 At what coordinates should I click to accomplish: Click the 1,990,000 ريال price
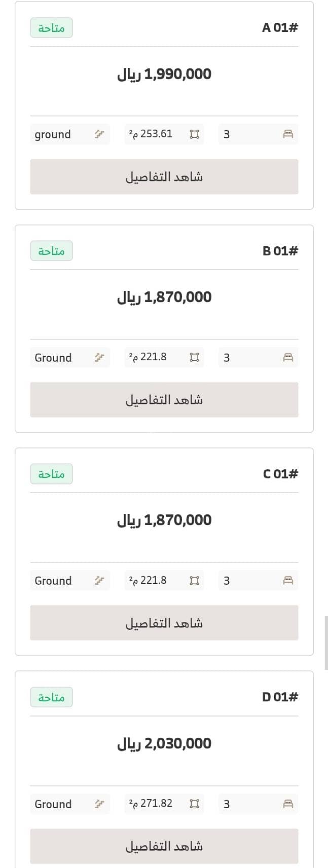pyautogui.click(x=164, y=74)
